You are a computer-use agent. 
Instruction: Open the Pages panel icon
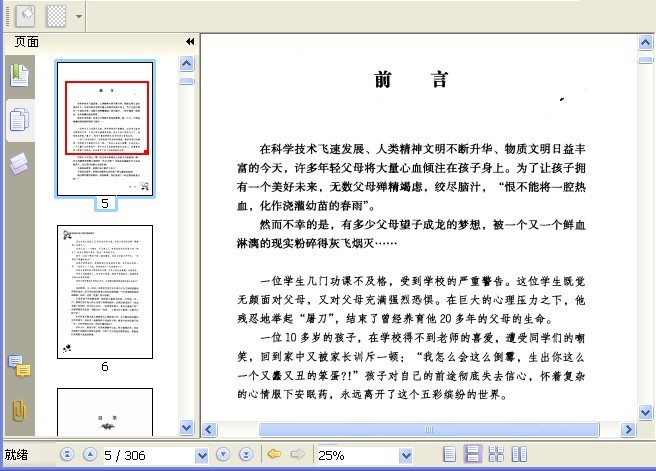(19, 120)
